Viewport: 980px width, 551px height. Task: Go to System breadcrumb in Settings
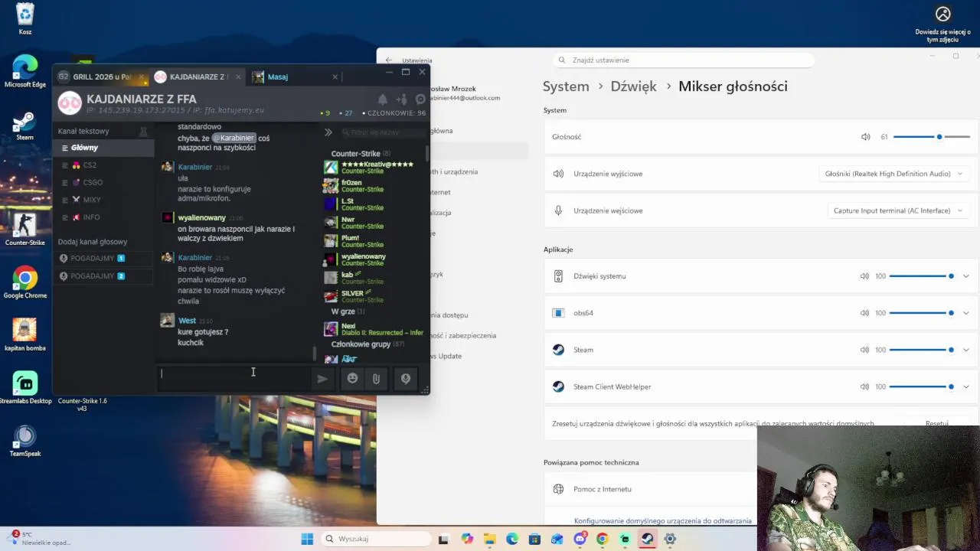566,86
